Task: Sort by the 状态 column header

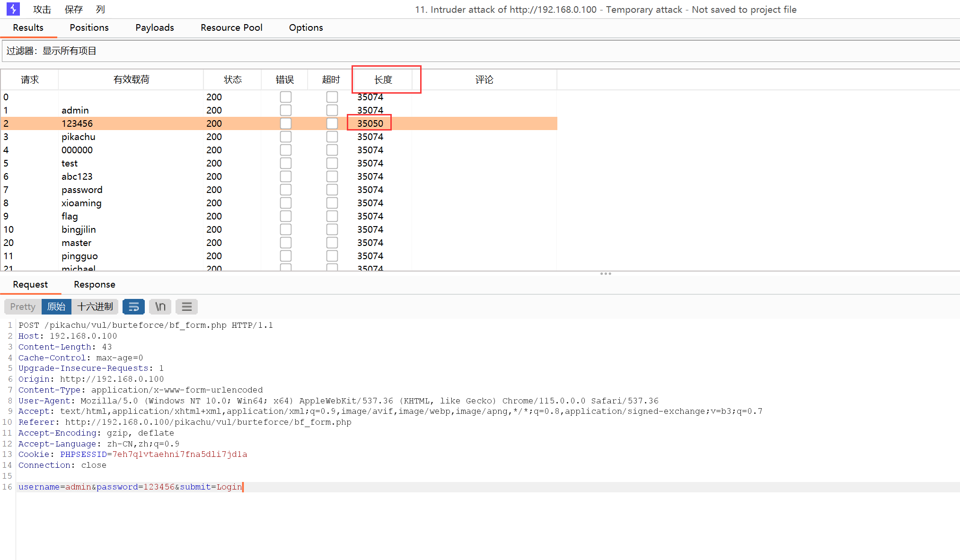Action: click(x=232, y=79)
